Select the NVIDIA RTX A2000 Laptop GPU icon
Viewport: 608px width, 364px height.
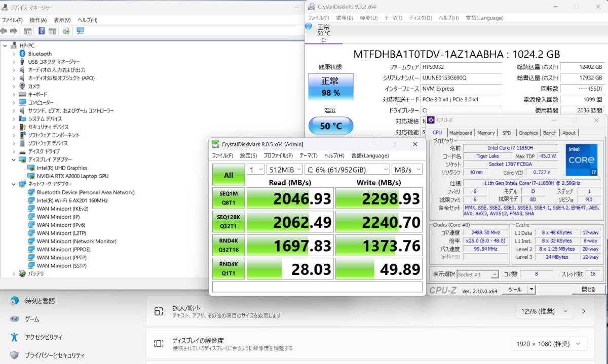coord(31,176)
